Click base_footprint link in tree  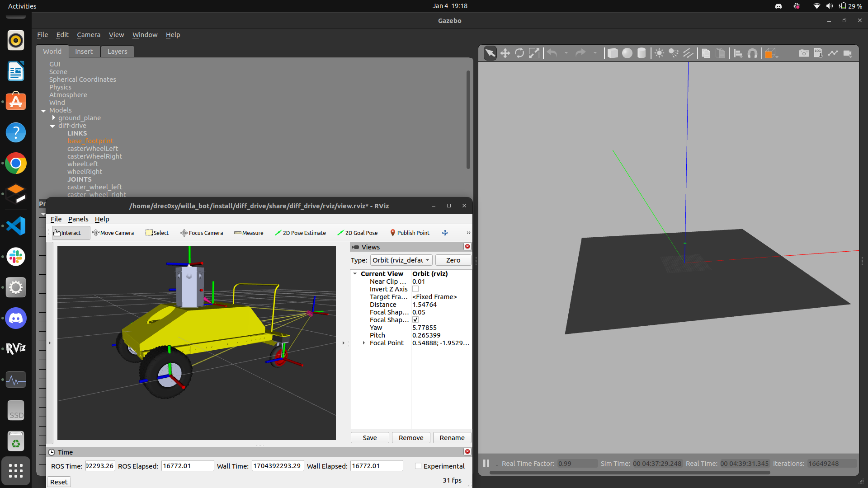pyautogui.click(x=90, y=141)
